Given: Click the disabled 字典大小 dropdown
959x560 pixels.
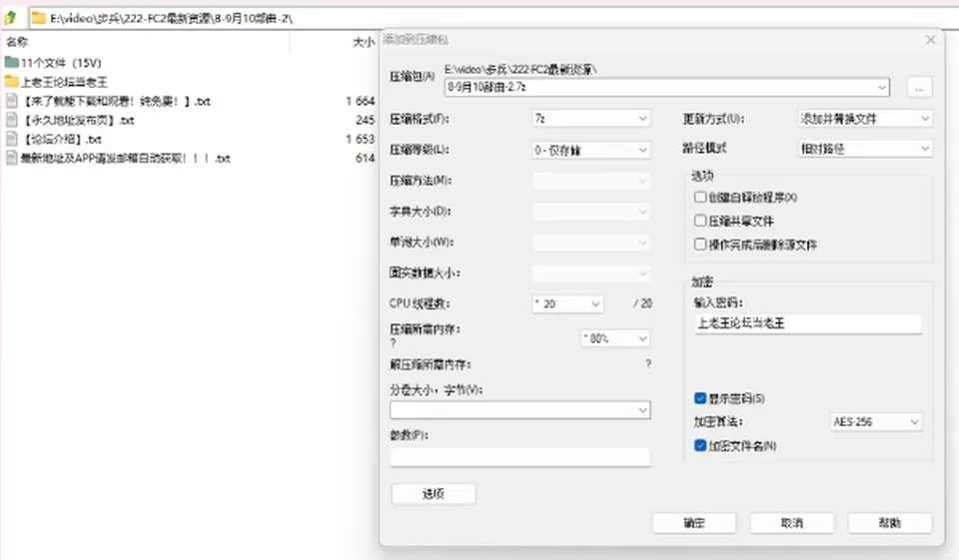Looking at the screenshot, I should point(590,211).
